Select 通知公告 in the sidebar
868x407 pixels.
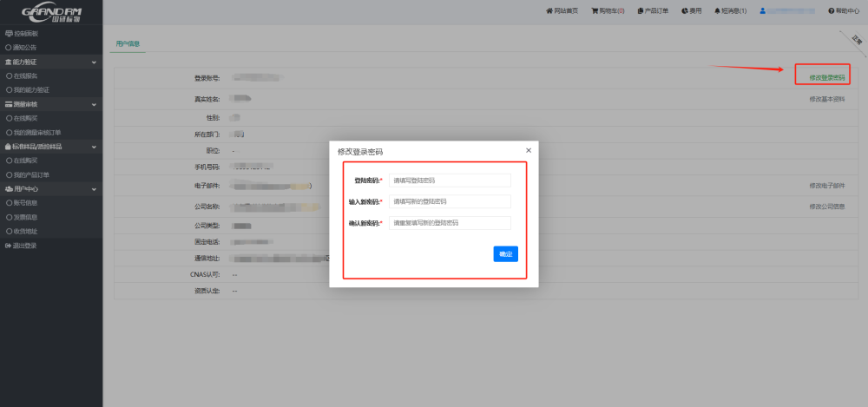click(x=24, y=48)
